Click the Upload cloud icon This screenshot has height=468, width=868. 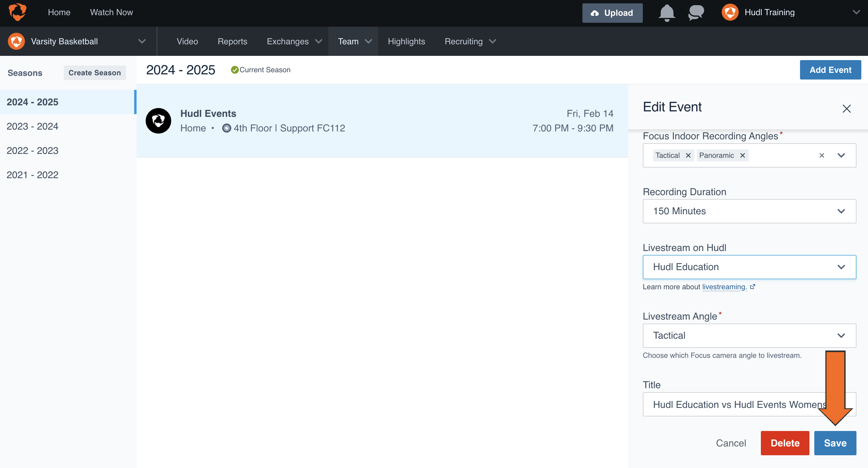[595, 13]
